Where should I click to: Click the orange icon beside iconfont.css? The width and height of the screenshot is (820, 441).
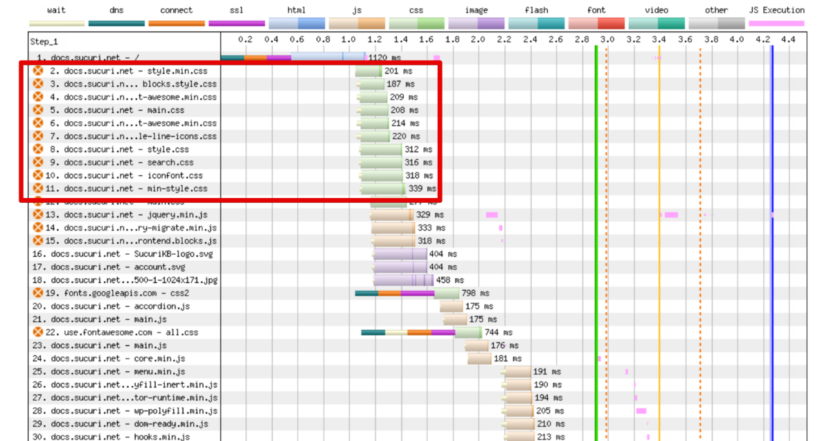pyautogui.click(x=38, y=175)
